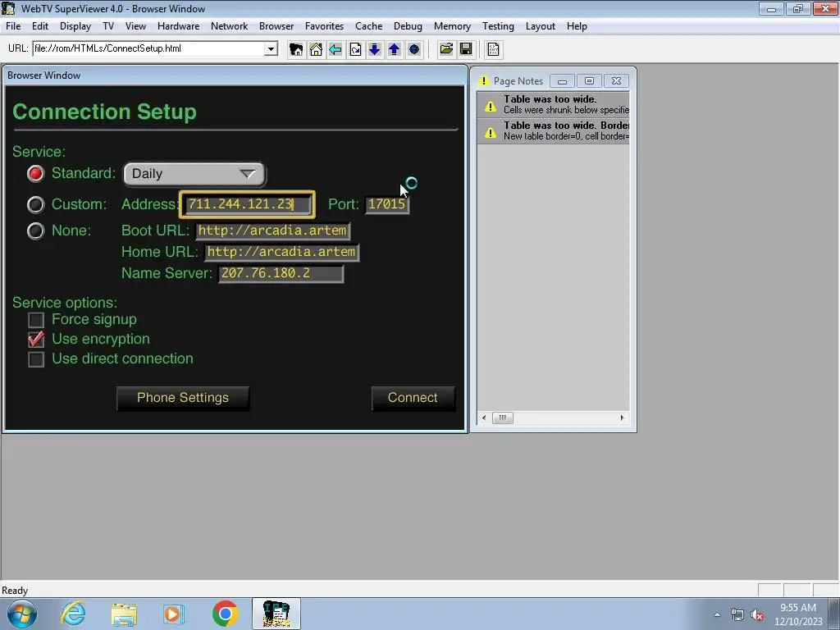Click the Phone Settings button
The image size is (840, 630).
pos(183,398)
